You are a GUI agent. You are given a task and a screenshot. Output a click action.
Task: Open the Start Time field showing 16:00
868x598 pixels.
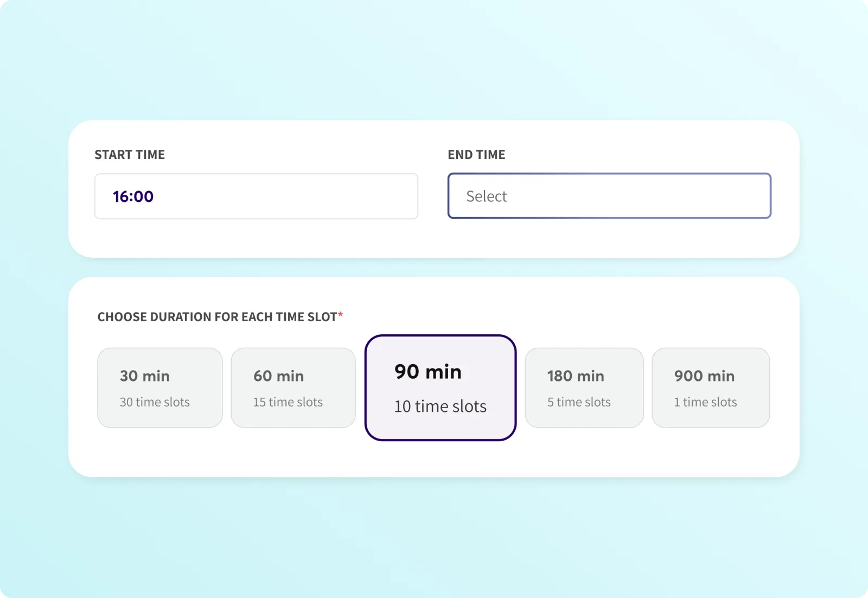(256, 196)
